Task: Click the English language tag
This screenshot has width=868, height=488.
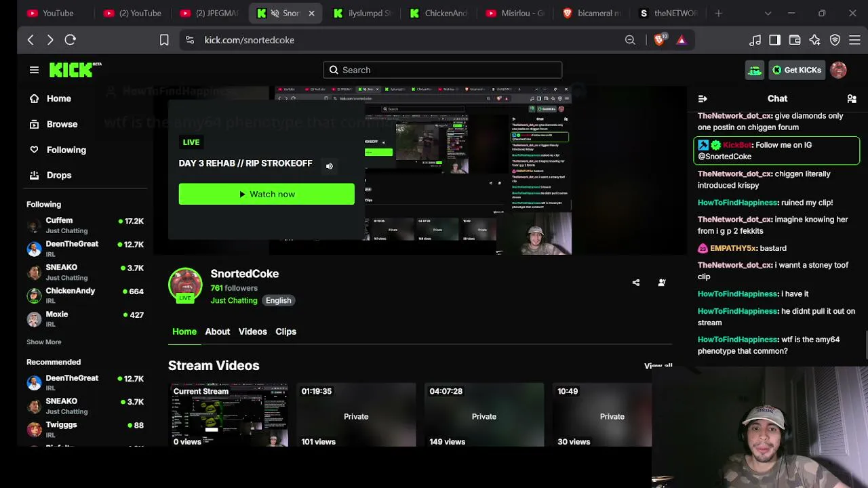Action: [x=278, y=300]
